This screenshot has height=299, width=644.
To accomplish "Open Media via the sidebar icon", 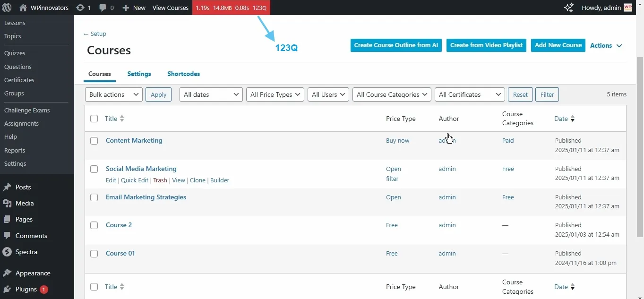I will (x=7, y=203).
